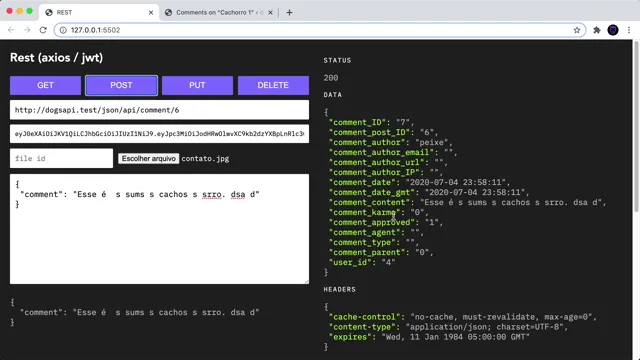Click the "comment_karma": "0" line
The image size is (640, 360).
tap(379, 212)
